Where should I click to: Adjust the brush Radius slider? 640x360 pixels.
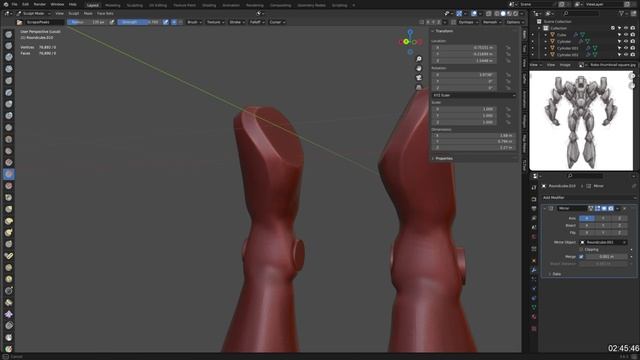(x=87, y=22)
